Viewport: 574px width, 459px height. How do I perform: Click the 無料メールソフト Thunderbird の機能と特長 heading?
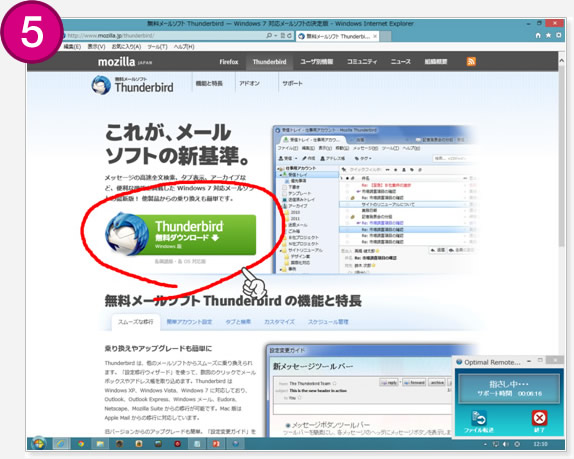233,301
